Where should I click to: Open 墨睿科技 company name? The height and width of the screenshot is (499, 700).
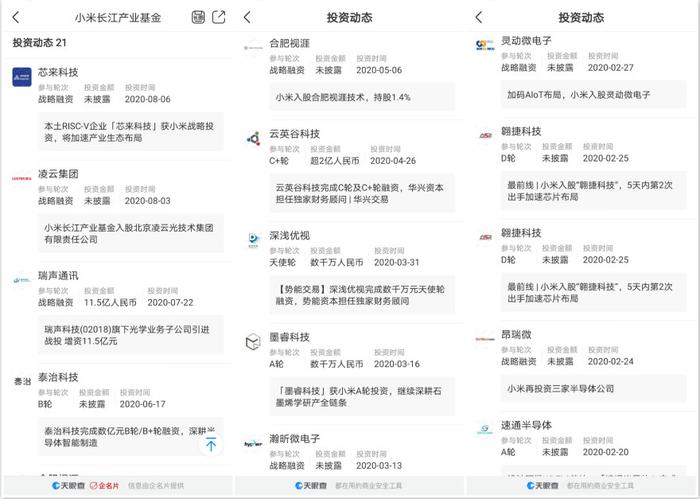(x=289, y=337)
